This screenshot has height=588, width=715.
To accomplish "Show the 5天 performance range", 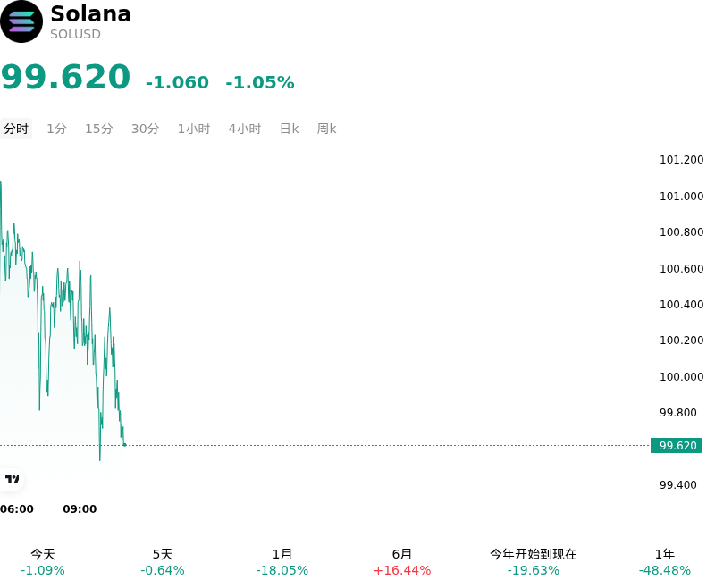I will (x=163, y=562).
